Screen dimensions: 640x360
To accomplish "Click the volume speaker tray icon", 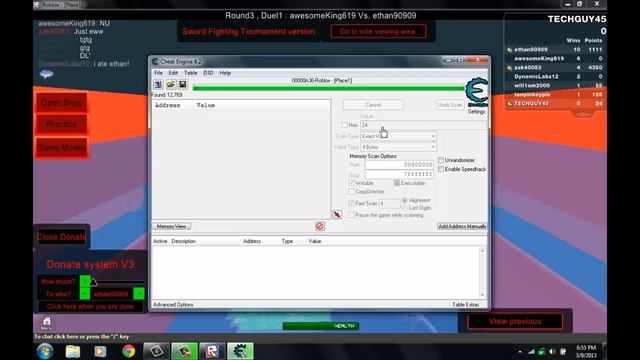I will tap(552, 351).
